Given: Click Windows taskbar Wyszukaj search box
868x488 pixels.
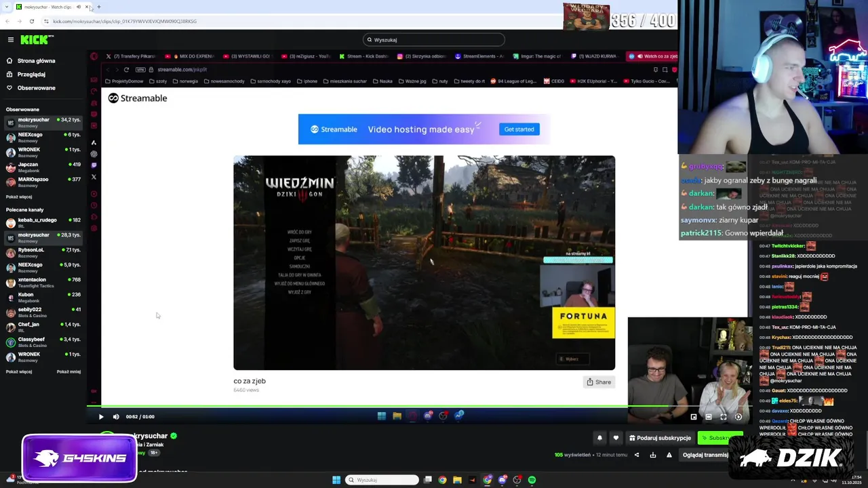Looking at the screenshot, I should tap(382, 480).
